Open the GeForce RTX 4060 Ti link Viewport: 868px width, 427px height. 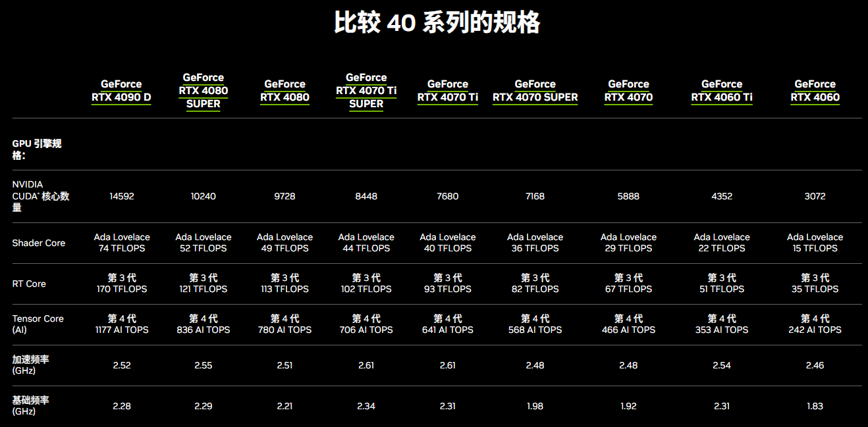(722, 91)
